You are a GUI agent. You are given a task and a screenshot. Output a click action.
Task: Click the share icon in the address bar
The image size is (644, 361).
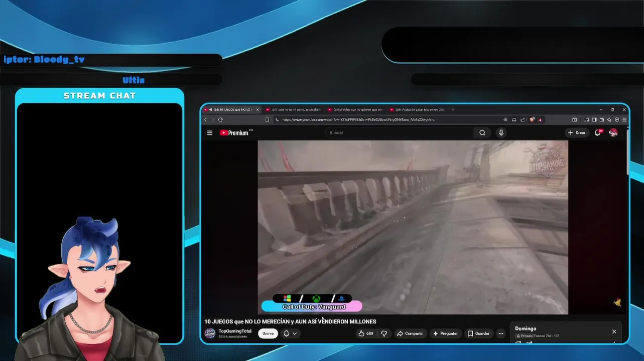coord(523,120)
